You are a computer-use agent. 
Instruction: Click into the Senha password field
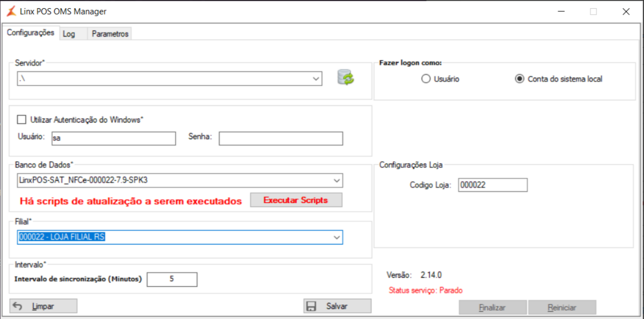[x=281, y=139]
